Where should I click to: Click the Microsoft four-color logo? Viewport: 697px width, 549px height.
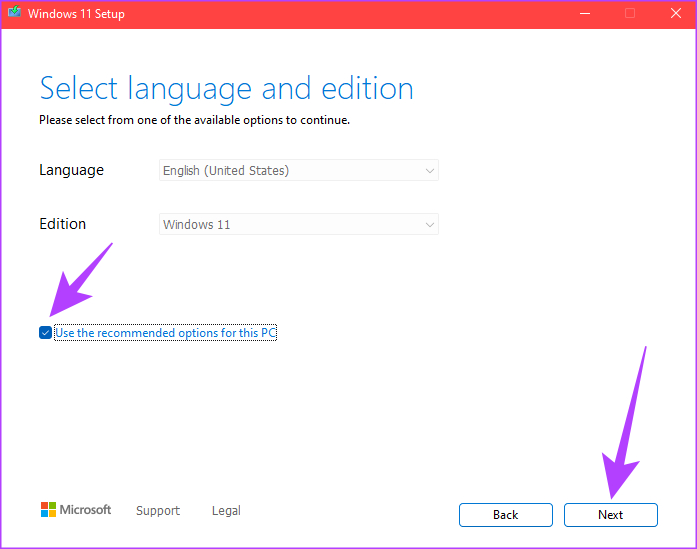point(48,509)
